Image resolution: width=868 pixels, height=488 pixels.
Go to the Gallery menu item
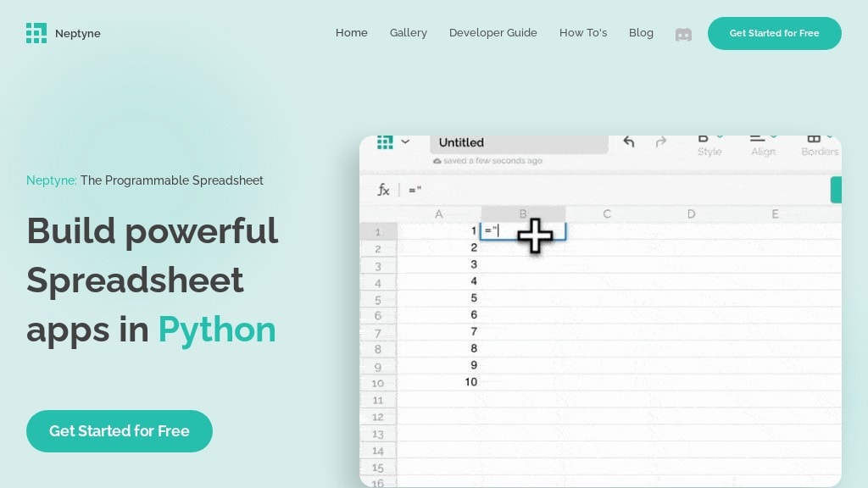tap(408, 32)
